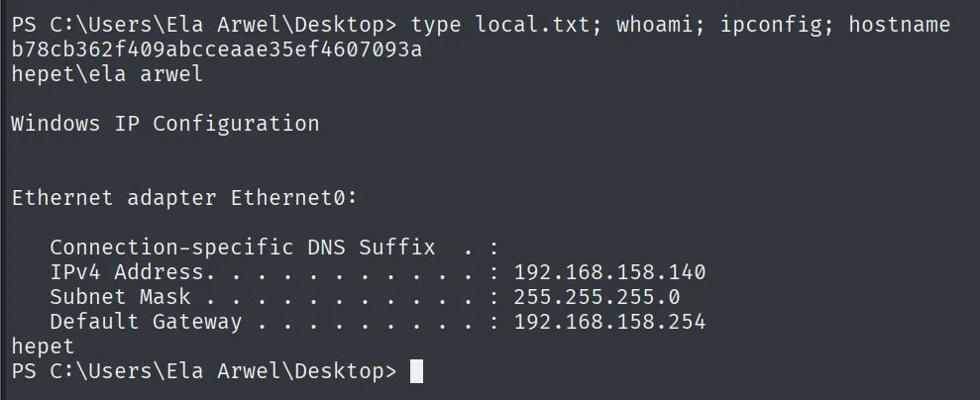The image size is (980, 400).
Task: Click the type local.txt command text
Action: coord(499,25)
